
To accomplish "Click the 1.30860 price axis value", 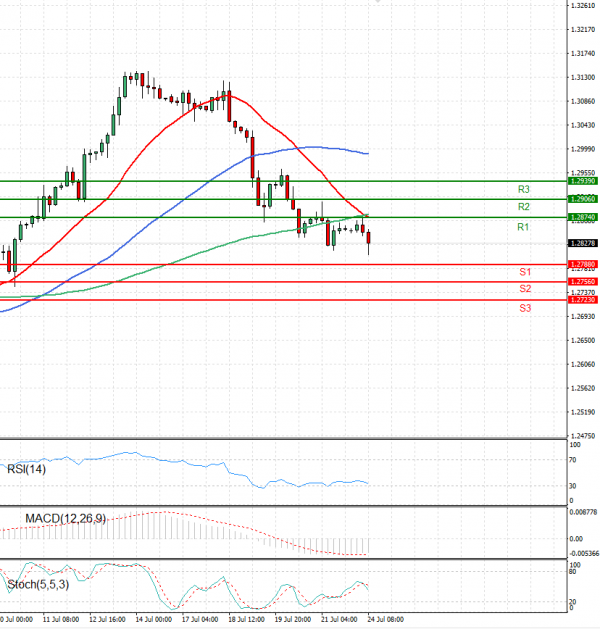I will point(583,101).
